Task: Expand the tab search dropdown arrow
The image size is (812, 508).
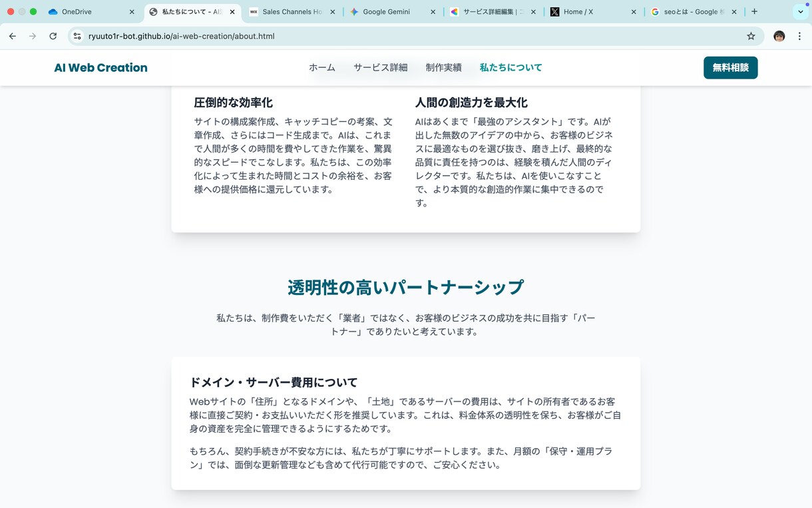Action: pyautogui.click(x=801, y=12)
